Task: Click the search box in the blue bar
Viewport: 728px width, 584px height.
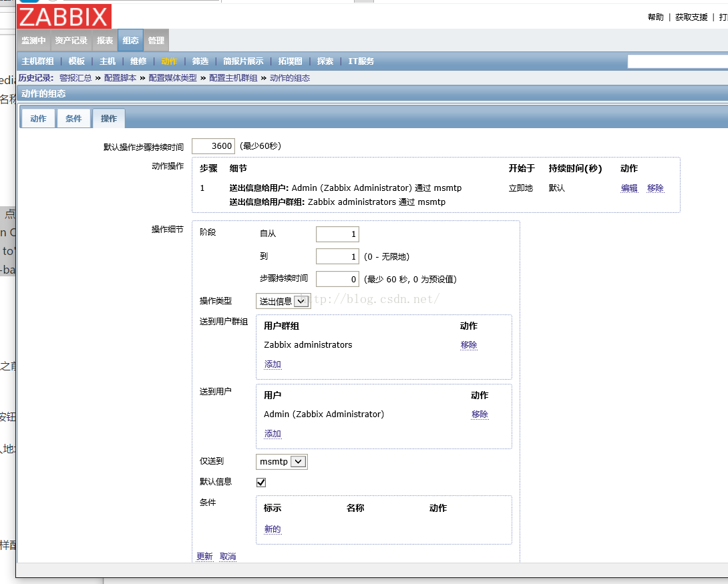Action: [x=677, y=61]
